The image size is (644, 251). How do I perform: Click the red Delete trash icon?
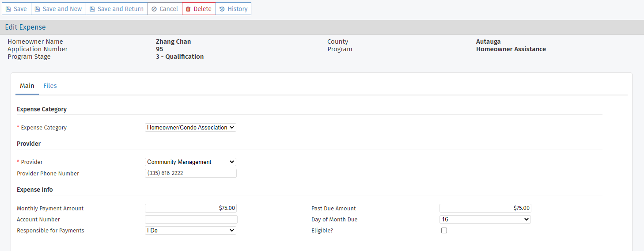point(188,9)
